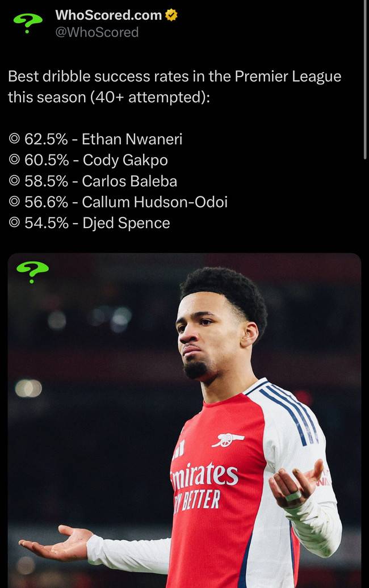Click the Arsenal cannon crest on the jersey
This screenshot has width=369, height=588.
pyautogui.click(x=228, y=440)
